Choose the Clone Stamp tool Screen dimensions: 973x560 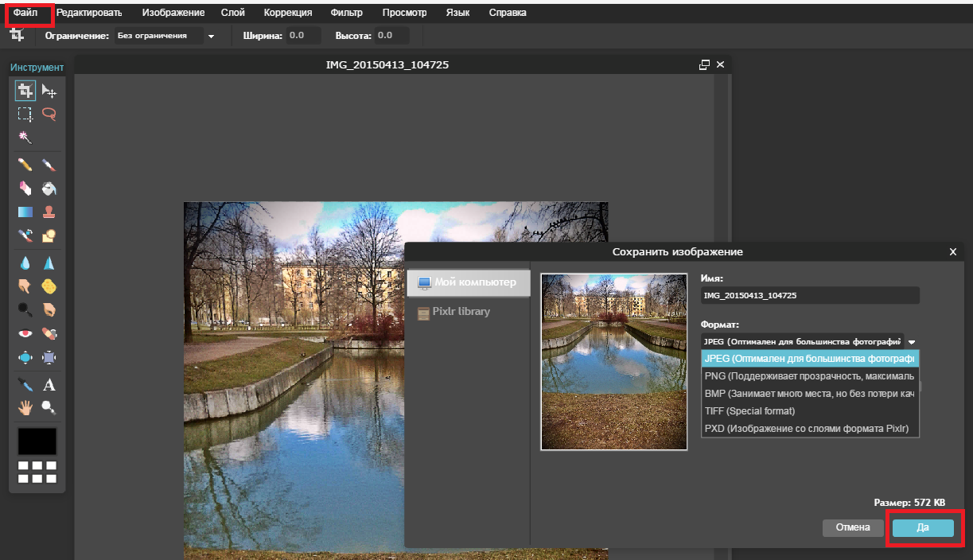pos(49,212)
